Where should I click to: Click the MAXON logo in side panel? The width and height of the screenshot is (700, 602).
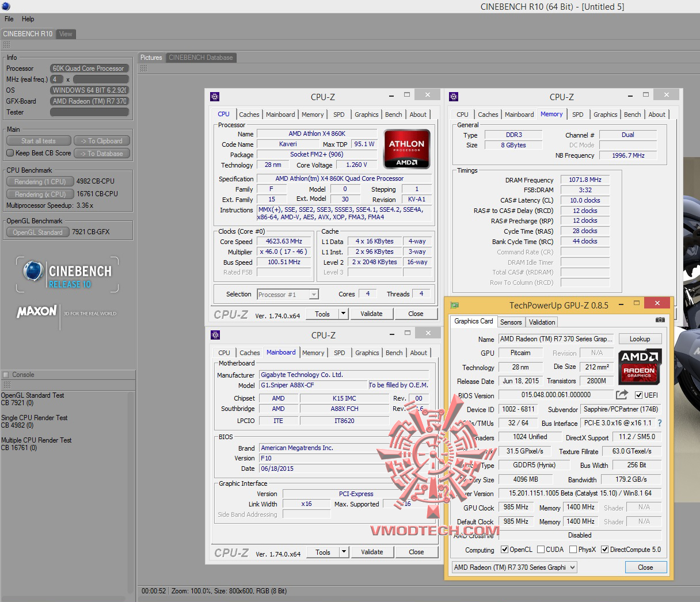click(x=37, y=311)
